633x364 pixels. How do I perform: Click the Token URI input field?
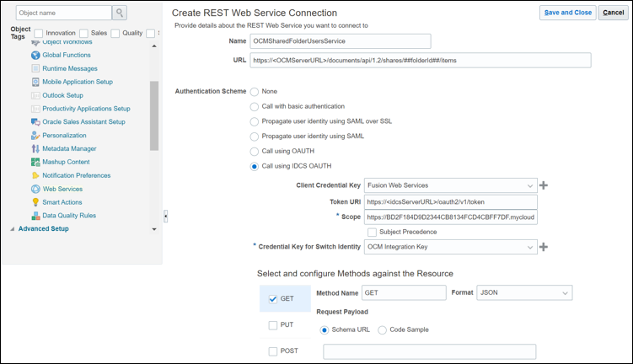[451, 201]
